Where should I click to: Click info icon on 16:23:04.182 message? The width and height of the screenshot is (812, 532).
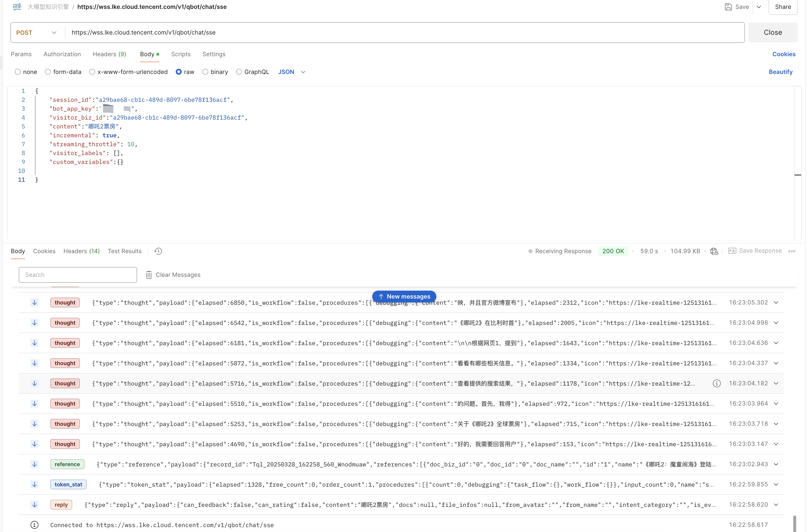[x=716, y=384]
